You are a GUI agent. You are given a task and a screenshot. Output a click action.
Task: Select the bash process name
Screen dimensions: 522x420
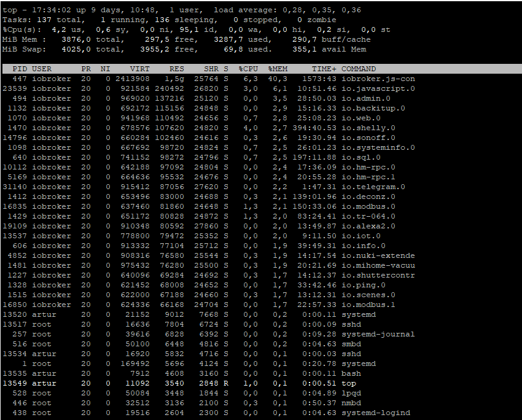pos(351,373)
